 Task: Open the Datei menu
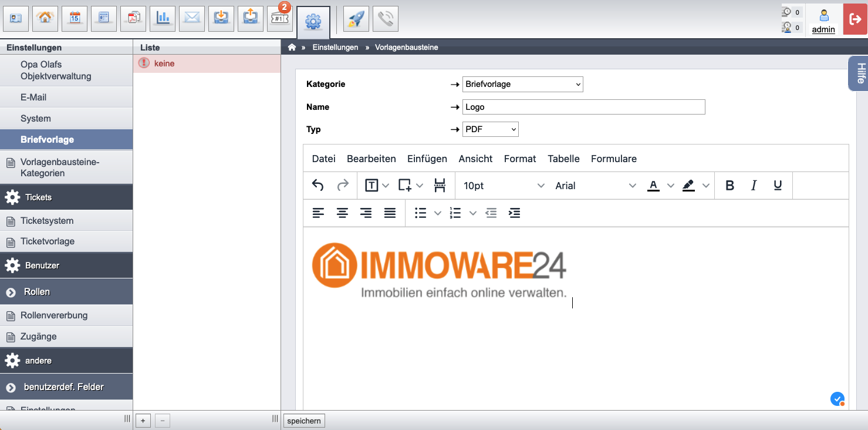pos(324,159)
